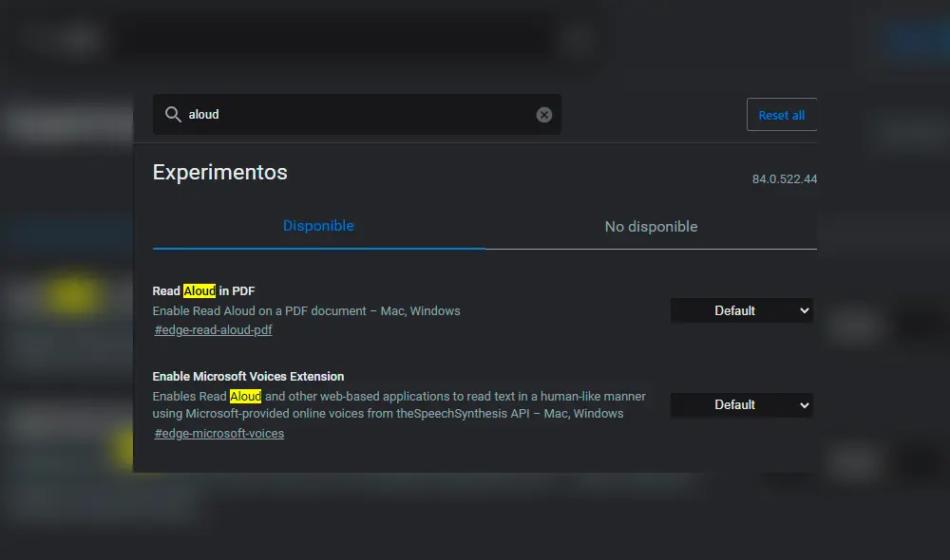Switch to the Disponible tab

[318, 226]
